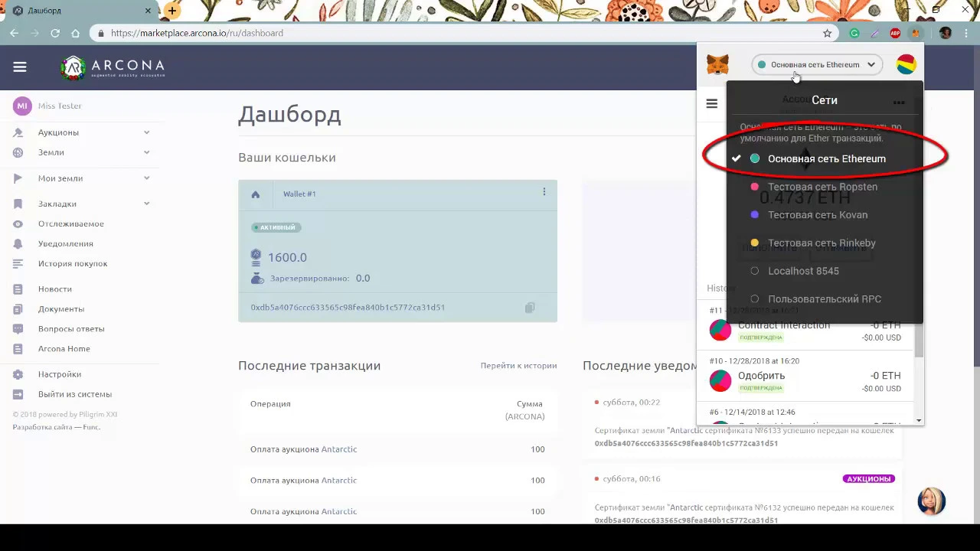Open the MetaMask account avatar
Screen dimensions: 980x551
[906, 65]
